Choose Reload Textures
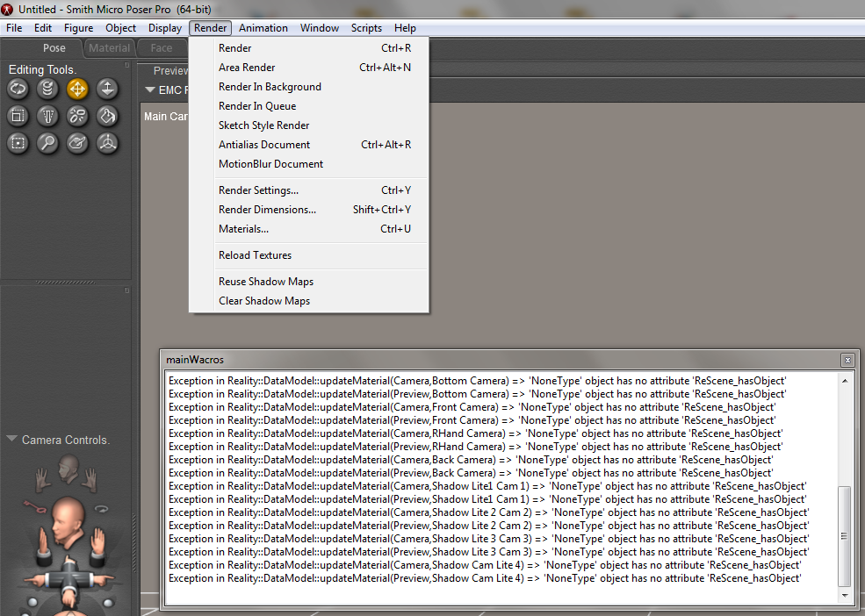 (x=309, y=255)
